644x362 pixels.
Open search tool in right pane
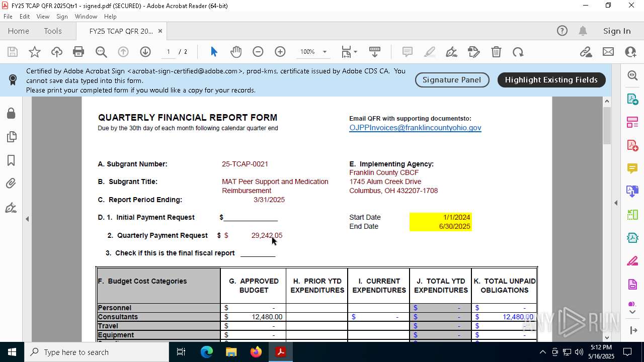coord(632,75)
